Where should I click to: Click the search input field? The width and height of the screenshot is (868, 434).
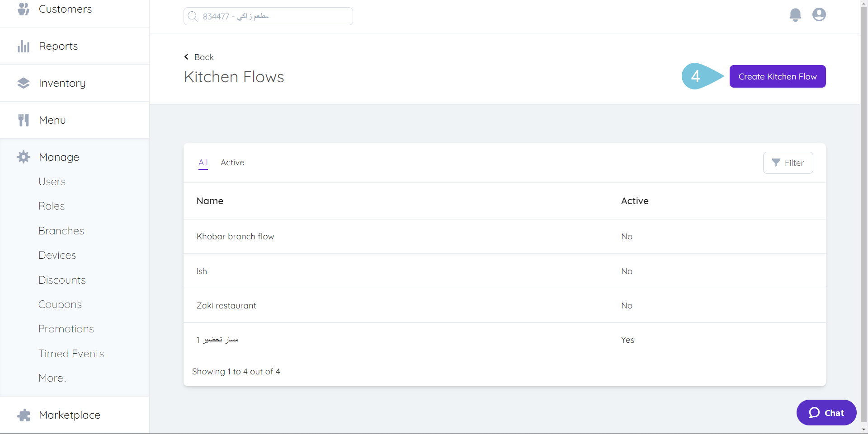pyautogui.click(x=268, y=16)
